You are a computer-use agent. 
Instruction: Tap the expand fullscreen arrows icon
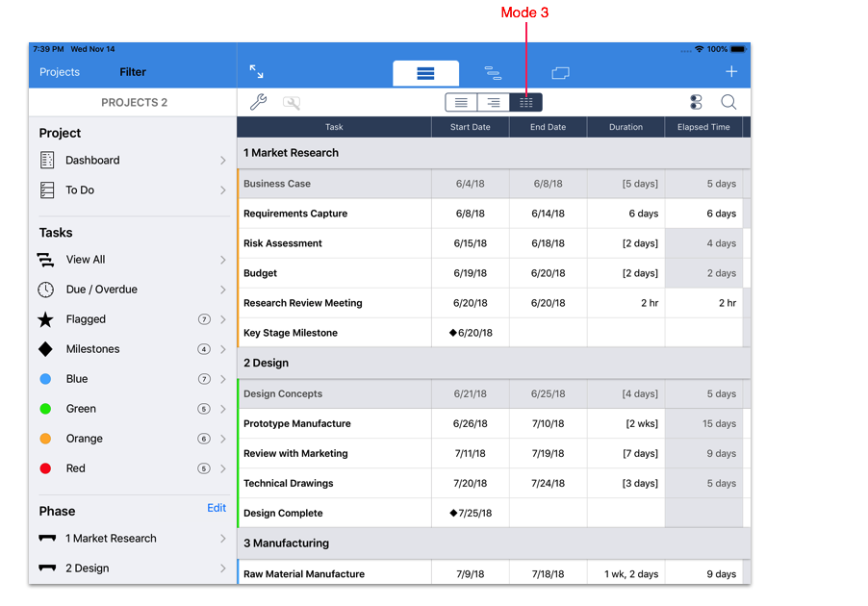pos(256,72)
